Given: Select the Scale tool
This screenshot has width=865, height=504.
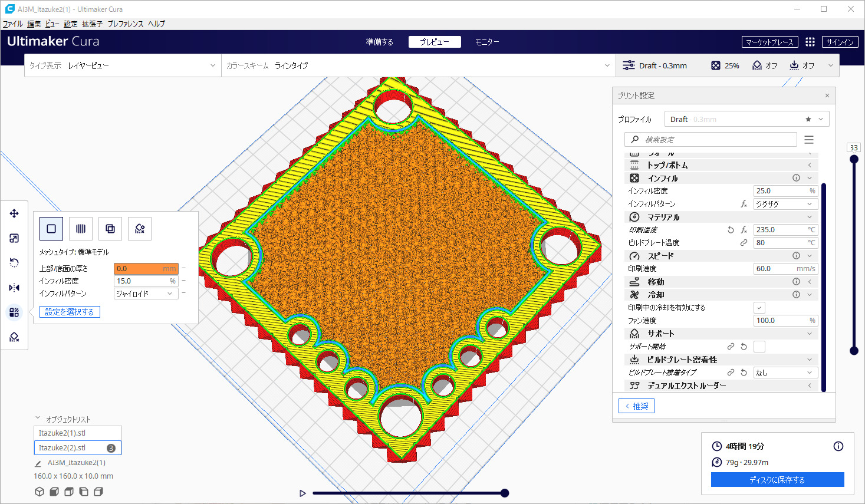Looking at the screenshot, I should 14,238.
